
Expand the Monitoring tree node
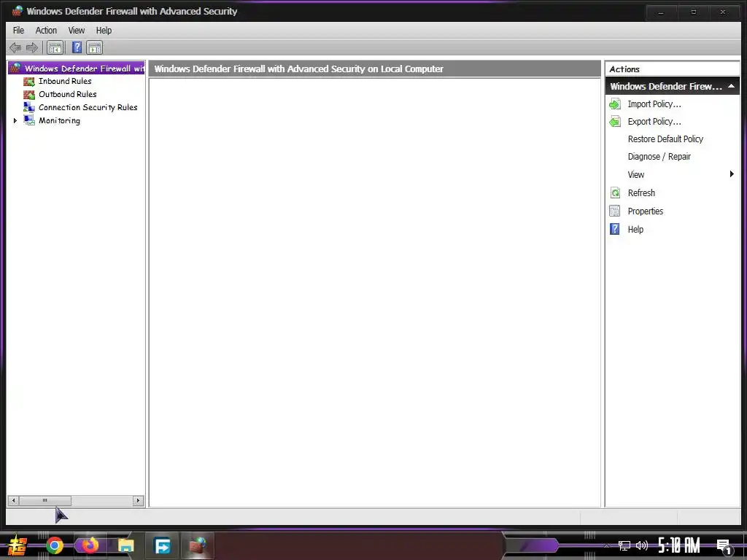15,120
